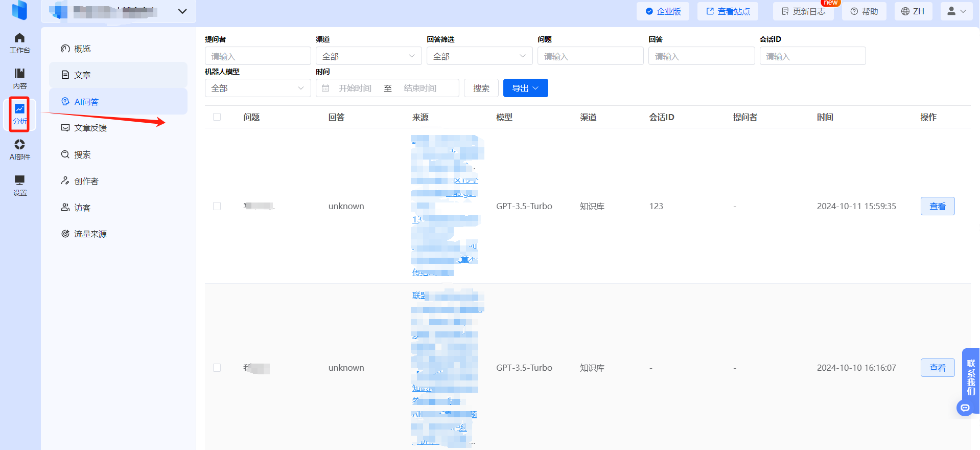
Task: Click the 会话ID value 123
Action: pyautogui.click(x=656, y=206)
